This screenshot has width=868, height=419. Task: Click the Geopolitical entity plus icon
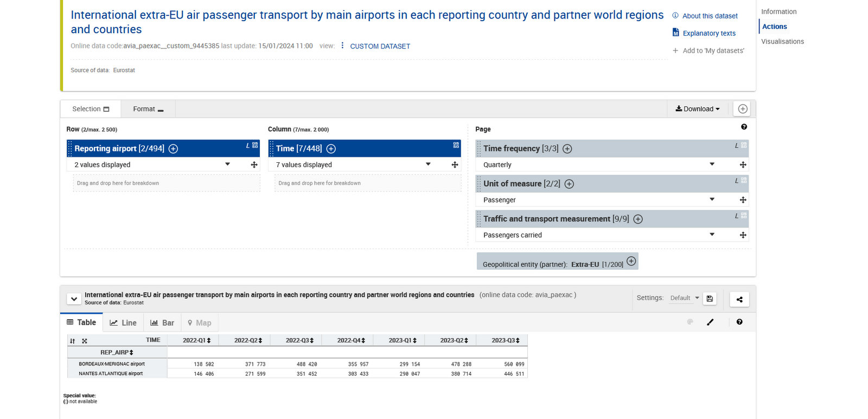[x=631, y=261]
